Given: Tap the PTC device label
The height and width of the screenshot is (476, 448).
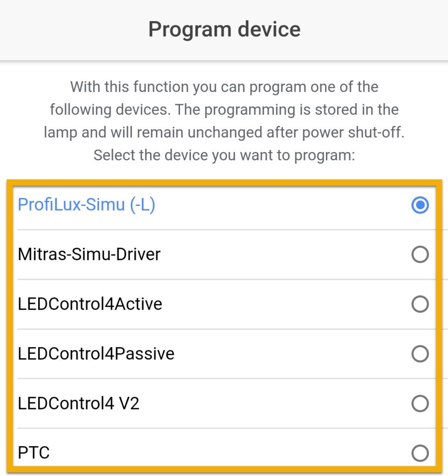Looking at the screenshot, I should 33,453.
